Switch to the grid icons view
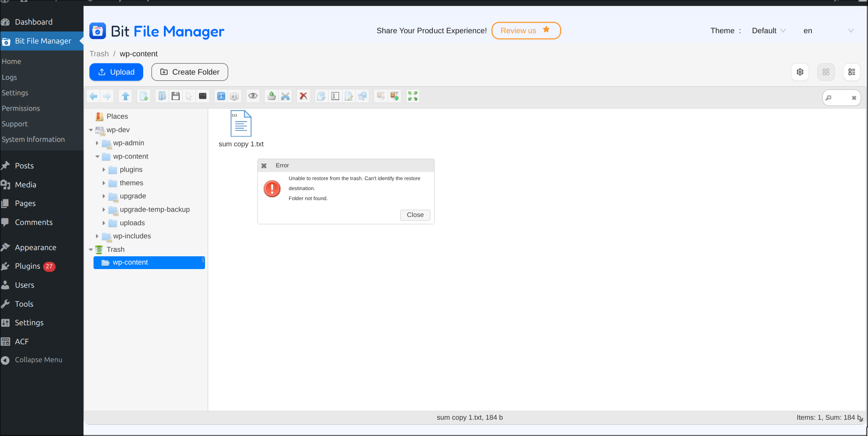 (826, 72)
